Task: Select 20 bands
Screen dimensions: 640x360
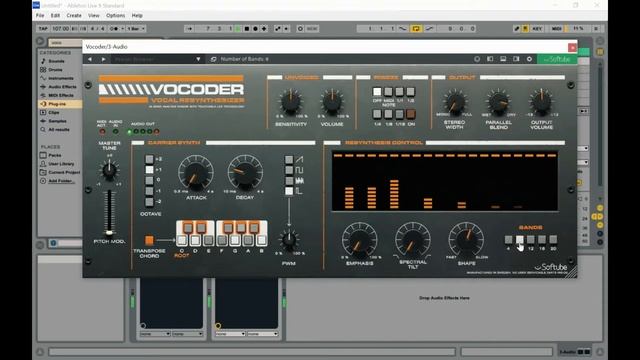Action: point(553,240)
